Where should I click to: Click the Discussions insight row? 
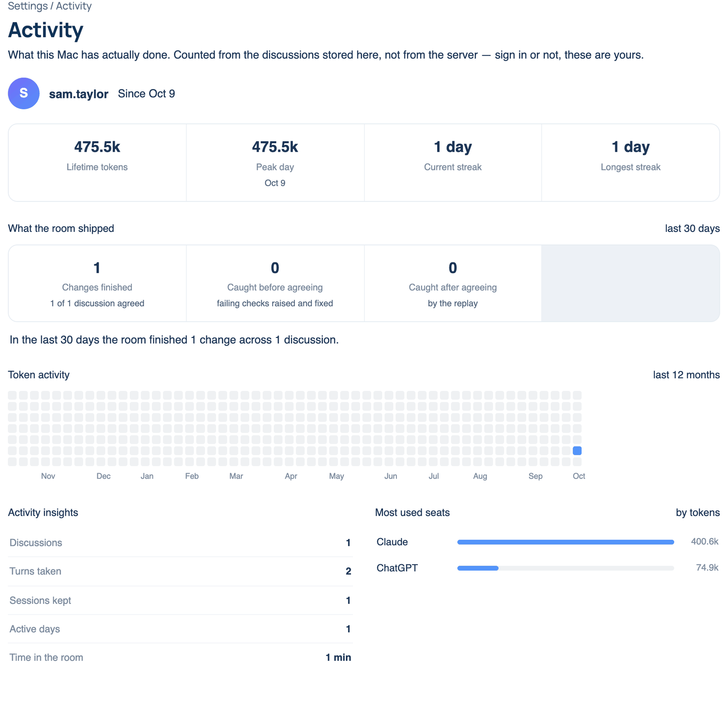tap(180, 543)
